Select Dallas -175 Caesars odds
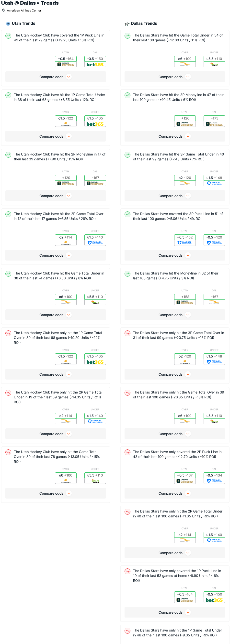 (x=214, y=121)
